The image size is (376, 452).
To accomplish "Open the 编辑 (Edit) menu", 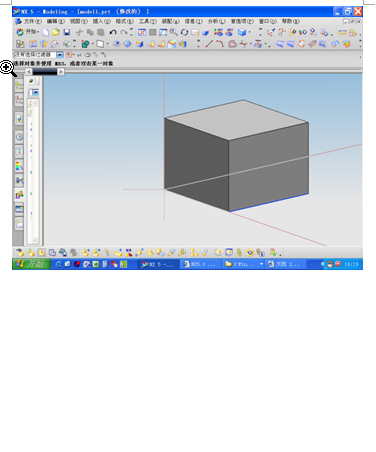I will point(55,21).
